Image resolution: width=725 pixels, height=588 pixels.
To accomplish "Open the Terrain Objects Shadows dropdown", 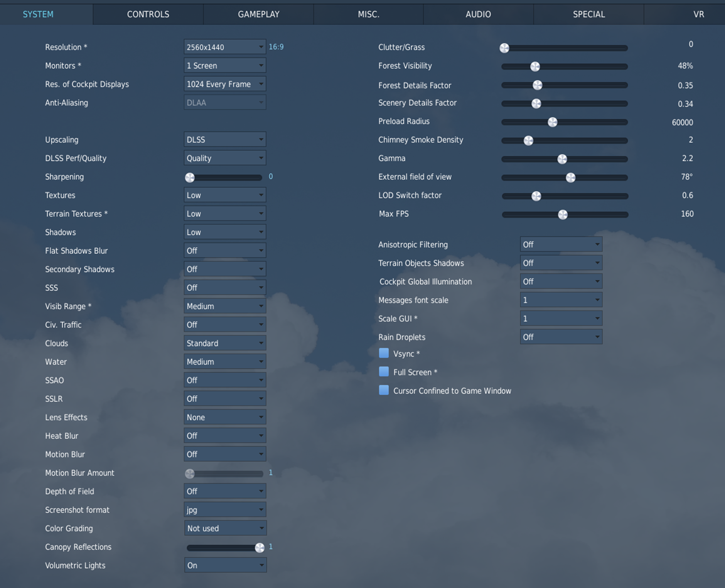I will coord(561,263).
